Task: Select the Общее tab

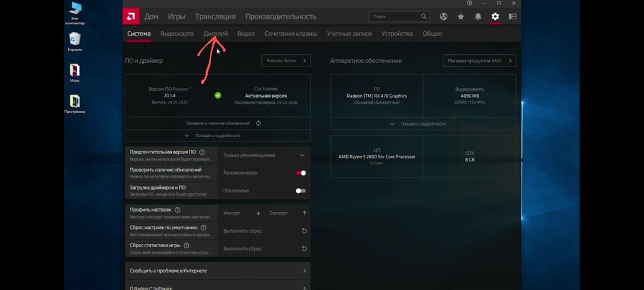Action: (x=433, y=34)
